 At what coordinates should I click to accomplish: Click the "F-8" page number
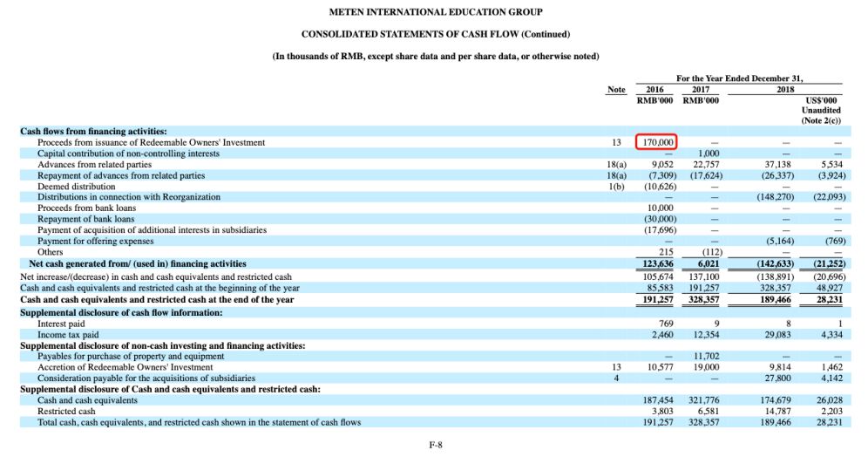pos(436,445)
